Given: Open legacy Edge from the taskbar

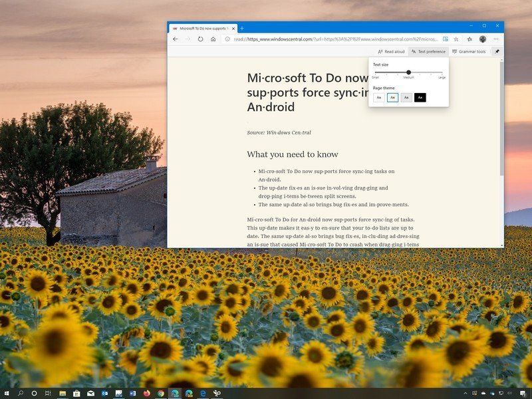Looking at the screenshot, I should point(203,394).
